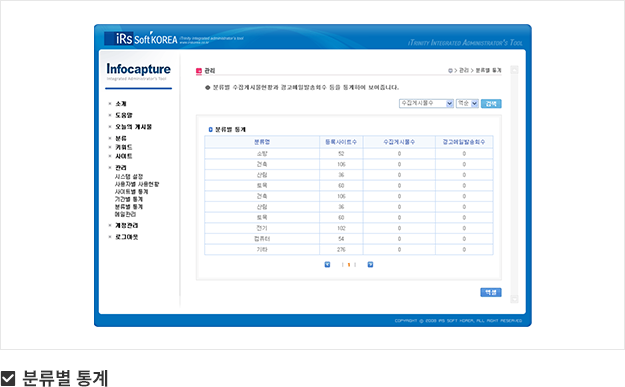
Task: Open 분류 in the sidebar menu
Action: click(120, 138)
